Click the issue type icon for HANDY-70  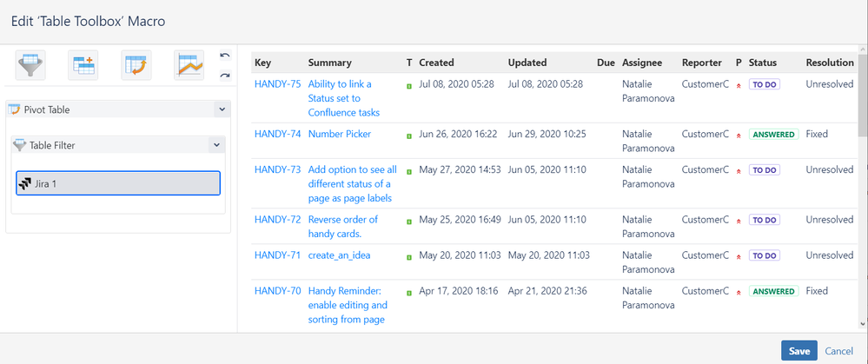coord(409,293)
